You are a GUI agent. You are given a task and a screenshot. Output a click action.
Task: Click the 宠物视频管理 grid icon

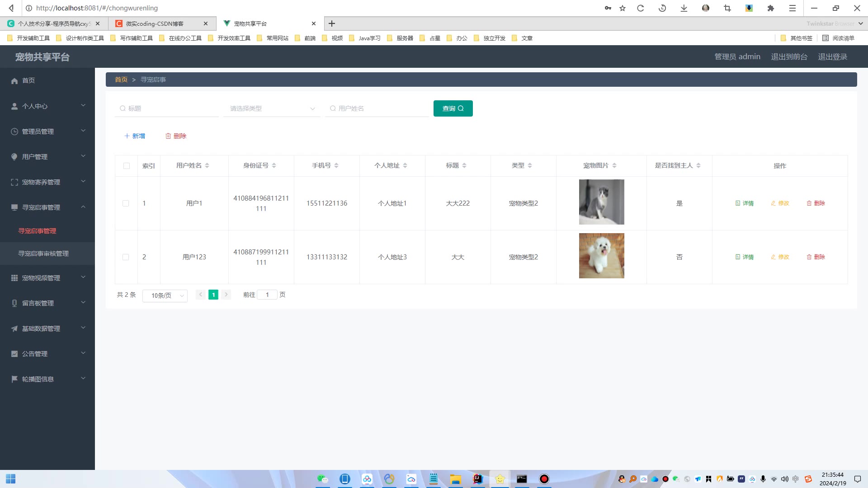click(14, 278)
